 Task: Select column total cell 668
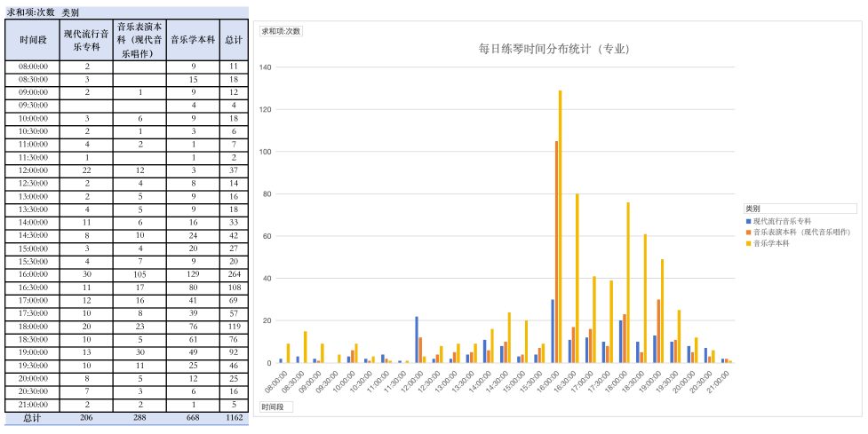point(193,418)
